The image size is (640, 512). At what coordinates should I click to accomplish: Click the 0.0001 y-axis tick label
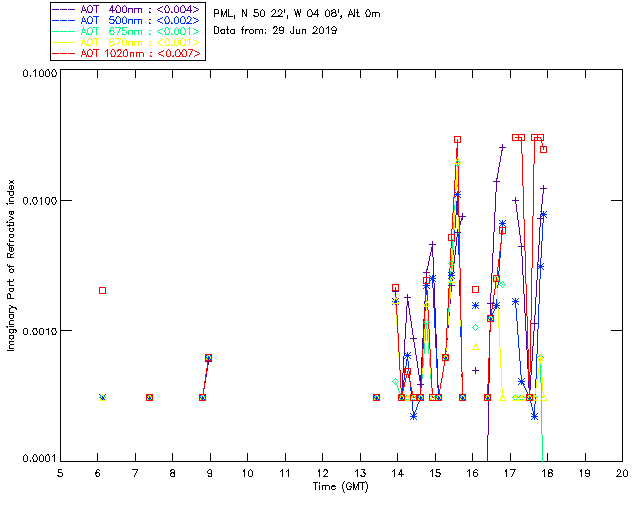(x=38, y=458)
